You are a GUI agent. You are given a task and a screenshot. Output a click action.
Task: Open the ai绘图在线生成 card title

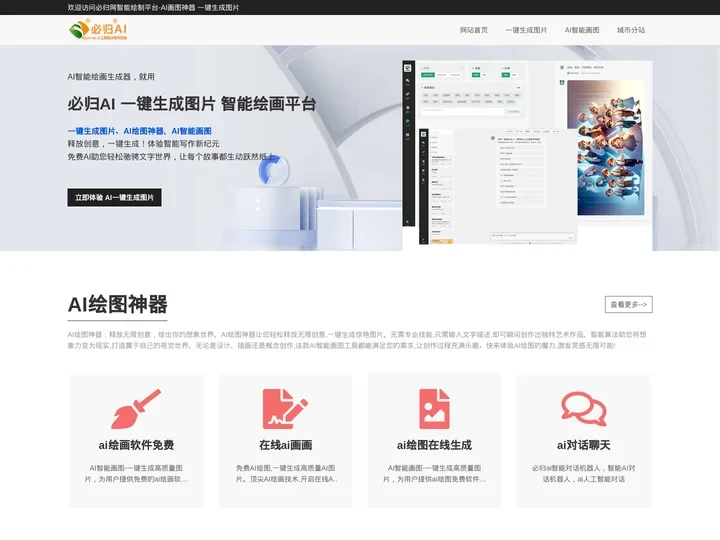(x=434, y=445)
